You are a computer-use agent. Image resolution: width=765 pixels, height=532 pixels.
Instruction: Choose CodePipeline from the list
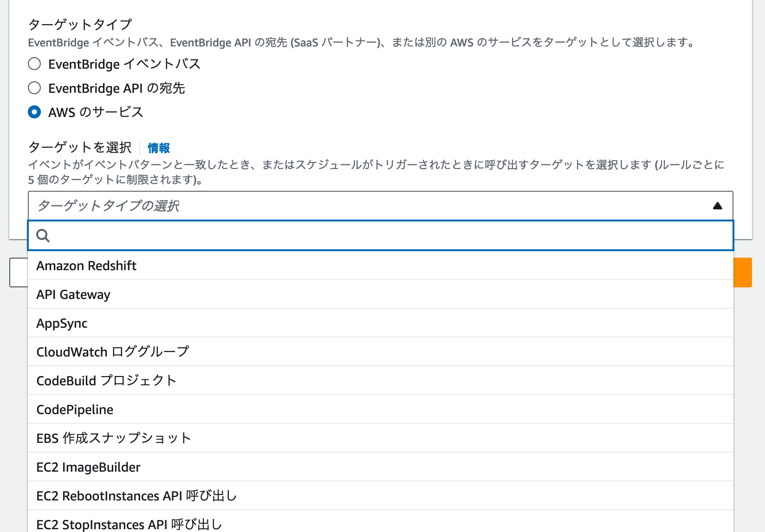click(x=381, y=409)
